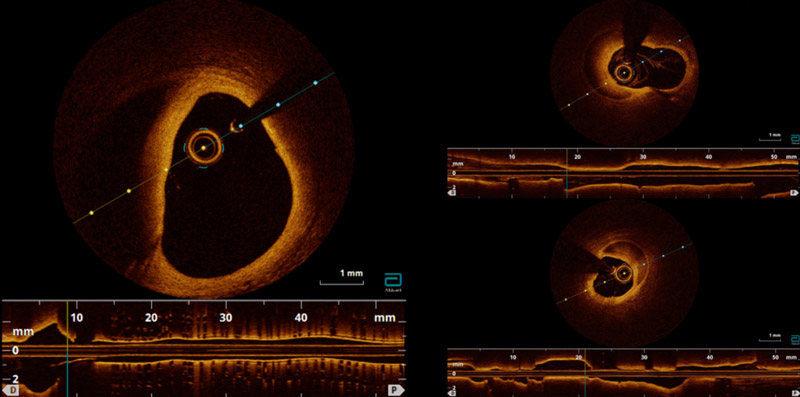Click the 40 mm ruler label on the top-right longitudinal view
Screen dimensions: 800x397
pyautogui.click(x=708, y=157)
